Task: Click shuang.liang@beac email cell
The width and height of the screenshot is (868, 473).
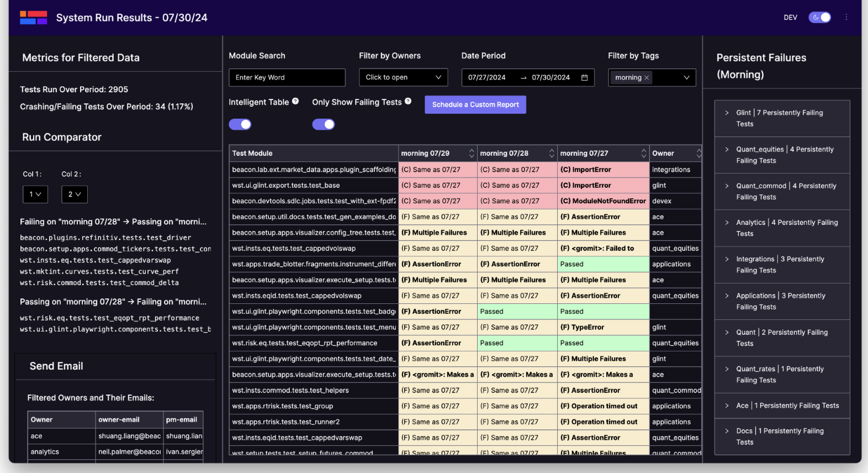Action: [x=129, y=436]
